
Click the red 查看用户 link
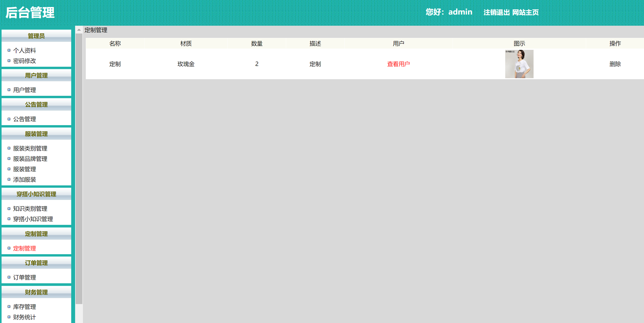(398, 64)
